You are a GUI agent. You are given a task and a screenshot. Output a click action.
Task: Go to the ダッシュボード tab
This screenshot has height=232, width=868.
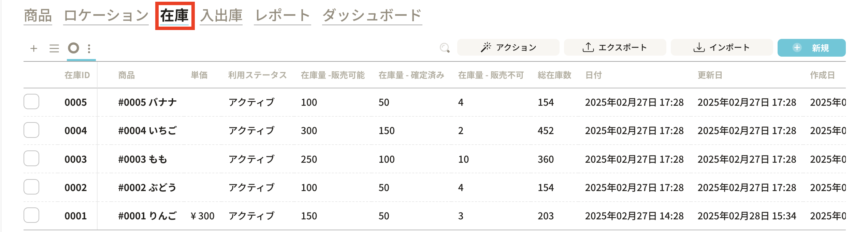click(372, 16)
